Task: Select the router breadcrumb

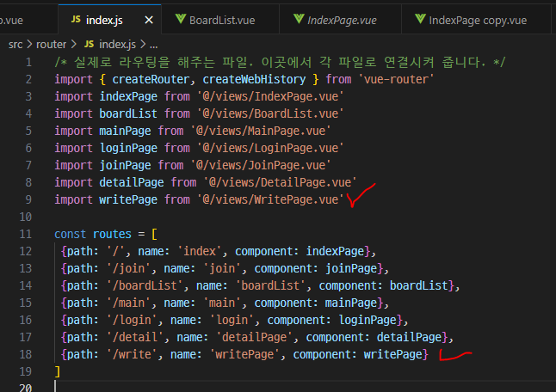Action: 51,44
